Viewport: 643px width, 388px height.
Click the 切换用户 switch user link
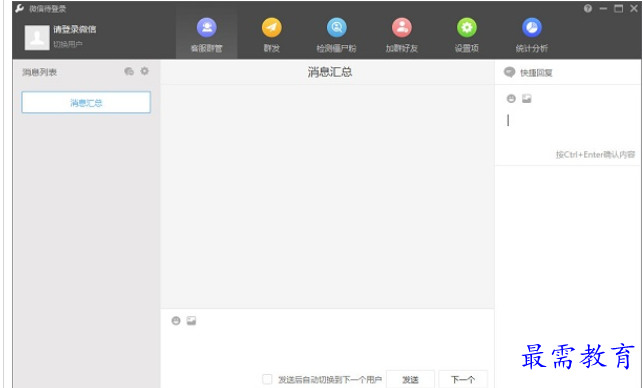coord(68,44)
